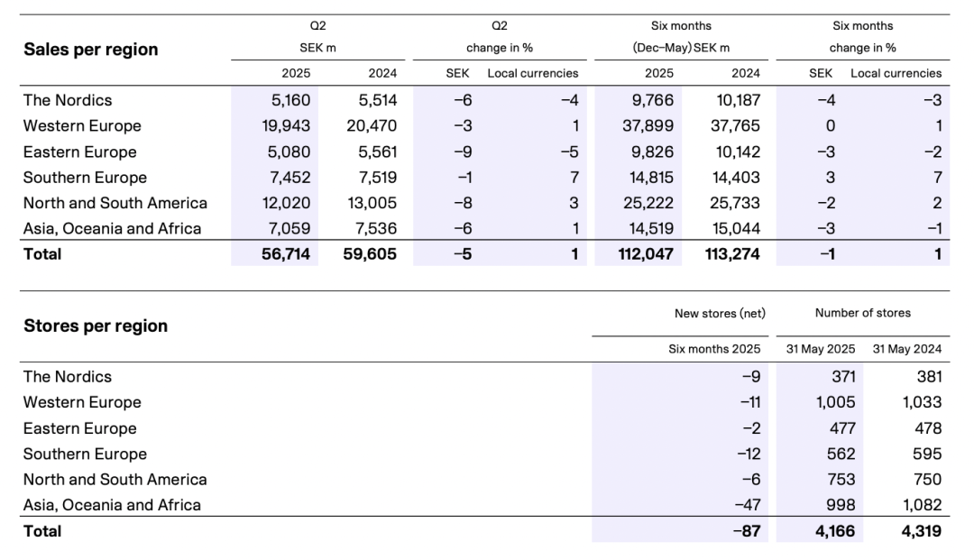Screen dimensions: 974x560
Task: Click North and South America Q2 value 12,020
Action: tap(286, 203)
